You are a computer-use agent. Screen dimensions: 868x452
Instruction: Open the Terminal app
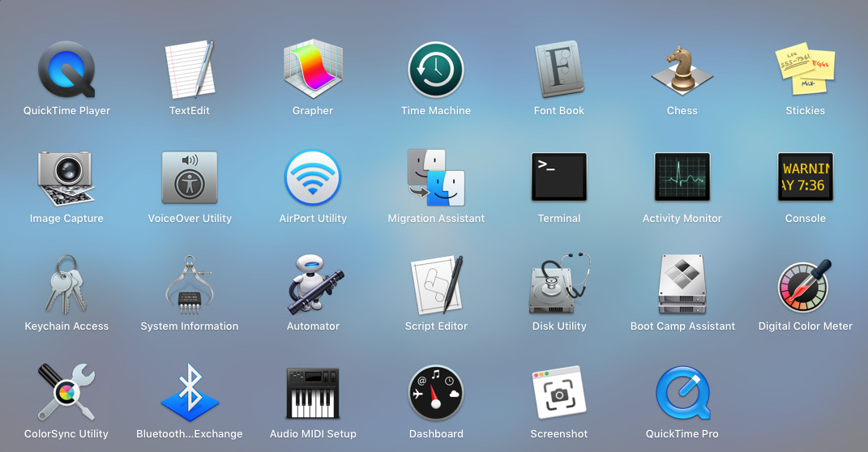[x=559, y=177]
